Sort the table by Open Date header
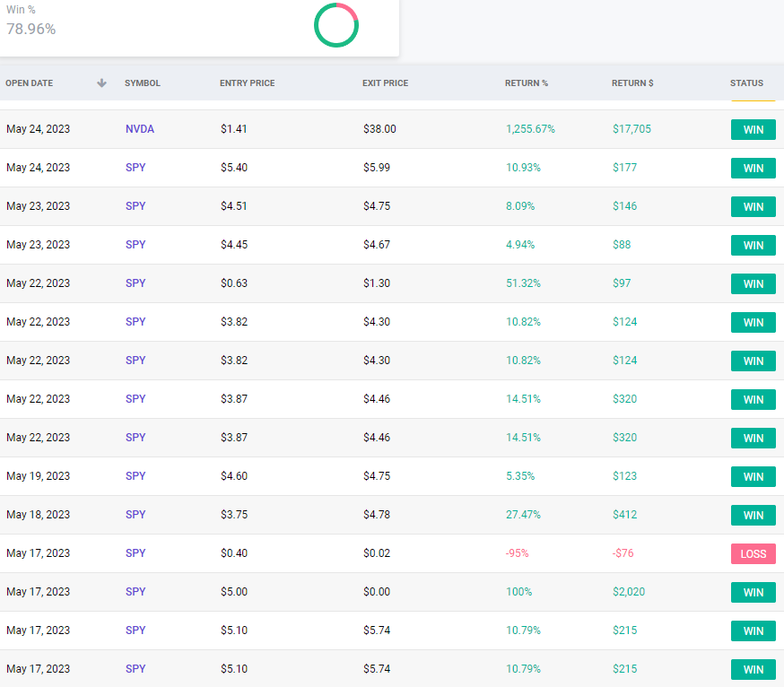This screenshot has width=784, height=687. tap(30, 83)
